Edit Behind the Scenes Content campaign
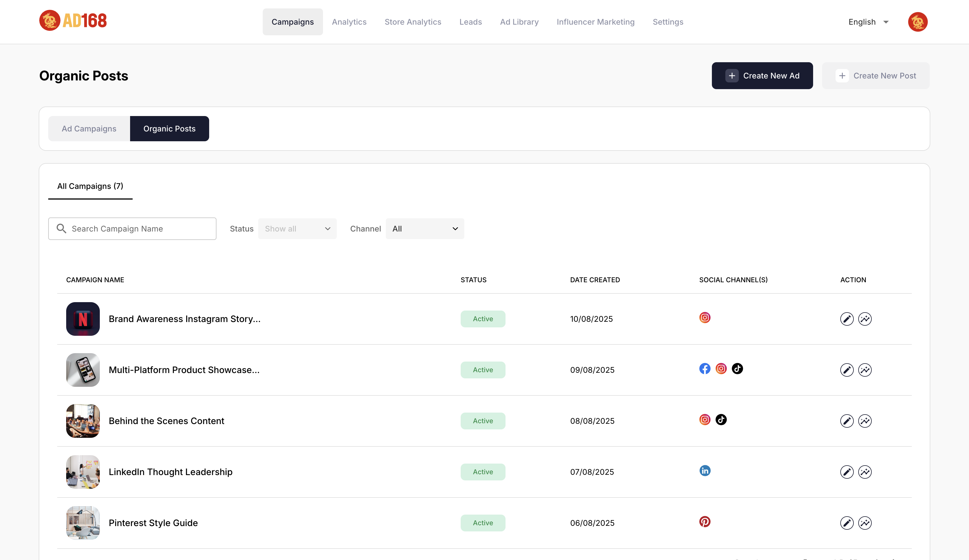This screenshot has width=969, height=560. (847, 421)
